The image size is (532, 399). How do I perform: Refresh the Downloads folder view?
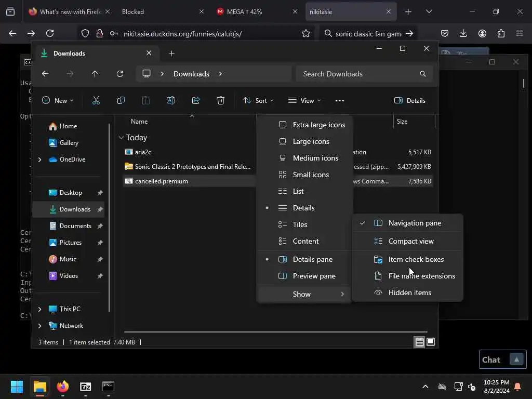[x=120, y=74]
